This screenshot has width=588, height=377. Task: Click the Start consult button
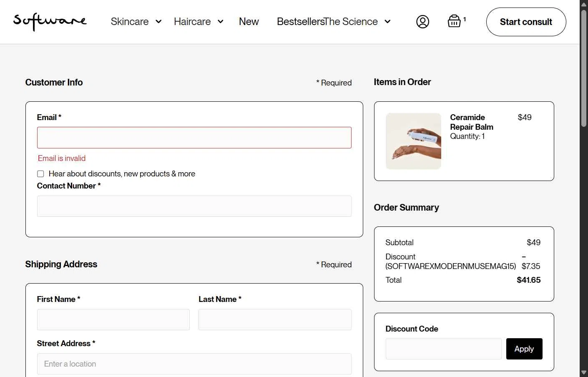point(526,22)
